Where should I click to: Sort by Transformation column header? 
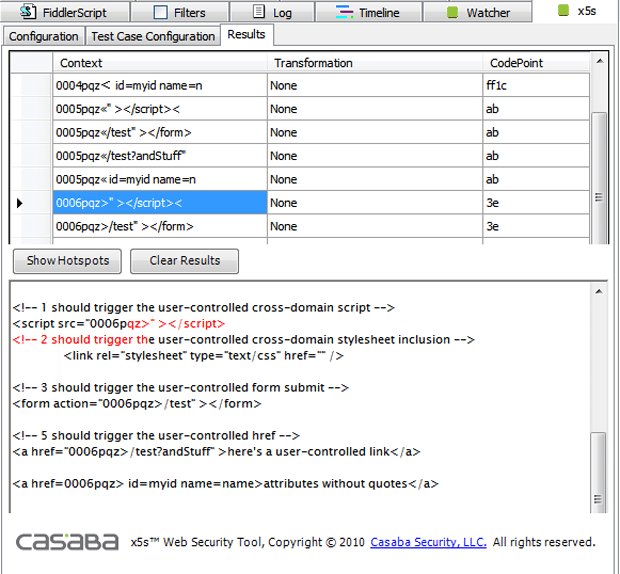pos(376,63)
